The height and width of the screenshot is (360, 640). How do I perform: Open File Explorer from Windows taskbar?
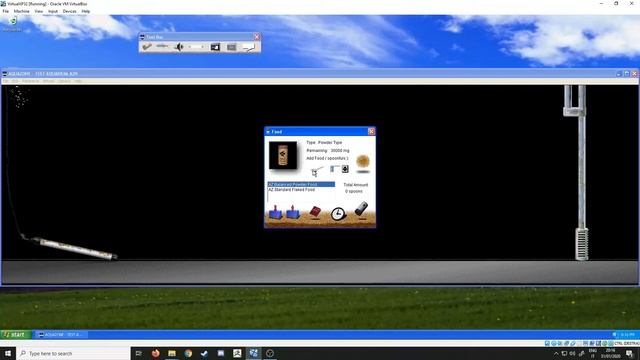coord(172,353)
